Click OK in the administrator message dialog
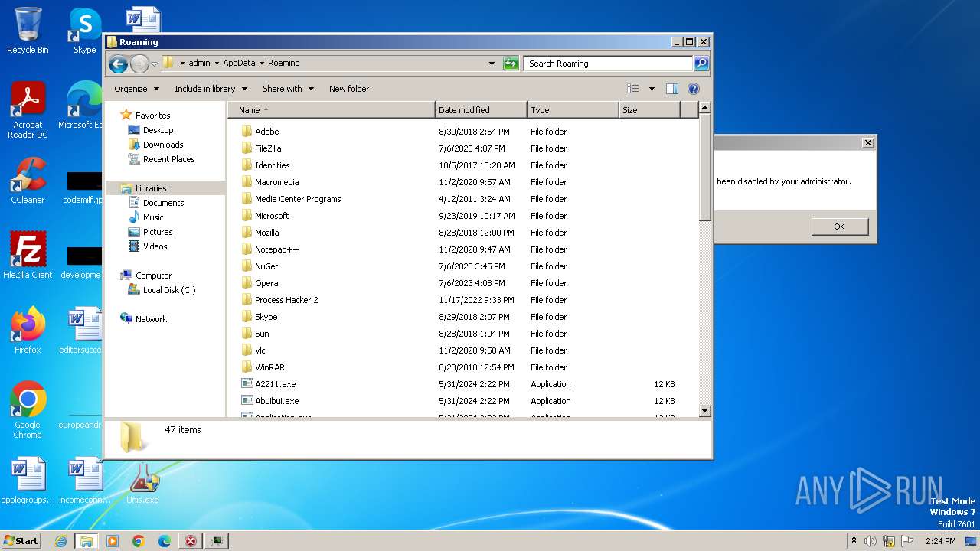980x551 pixels. [839, 227]
